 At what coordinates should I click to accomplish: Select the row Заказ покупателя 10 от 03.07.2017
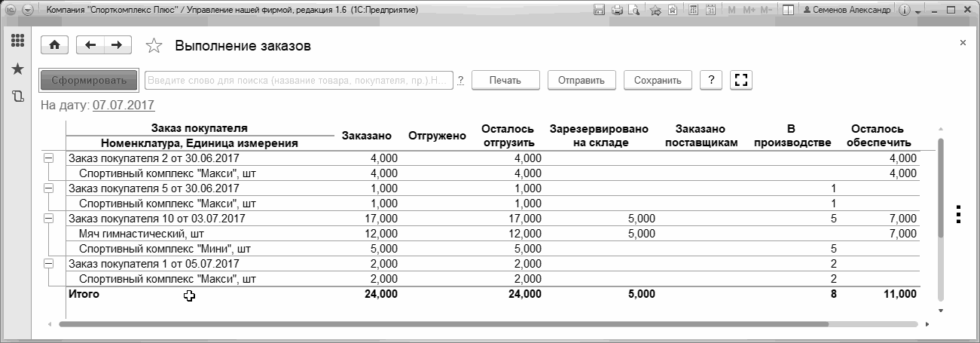(493, 219)
